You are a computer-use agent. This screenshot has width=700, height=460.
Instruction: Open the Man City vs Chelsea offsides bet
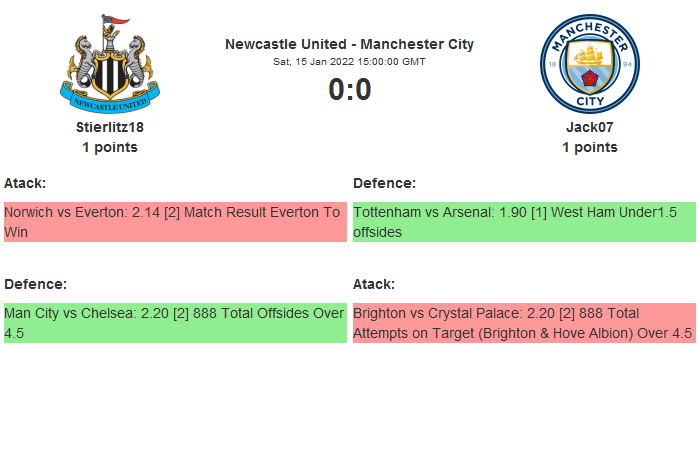[175, 323]
